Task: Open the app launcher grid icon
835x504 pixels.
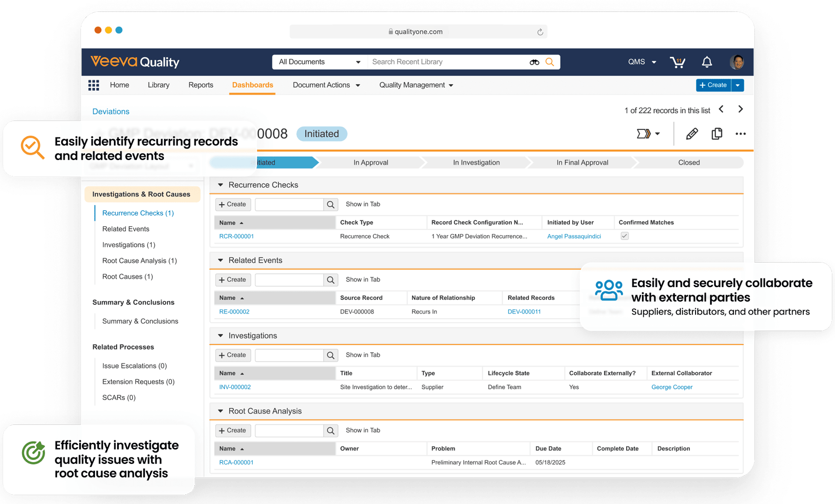Action: tap(94, 85)
